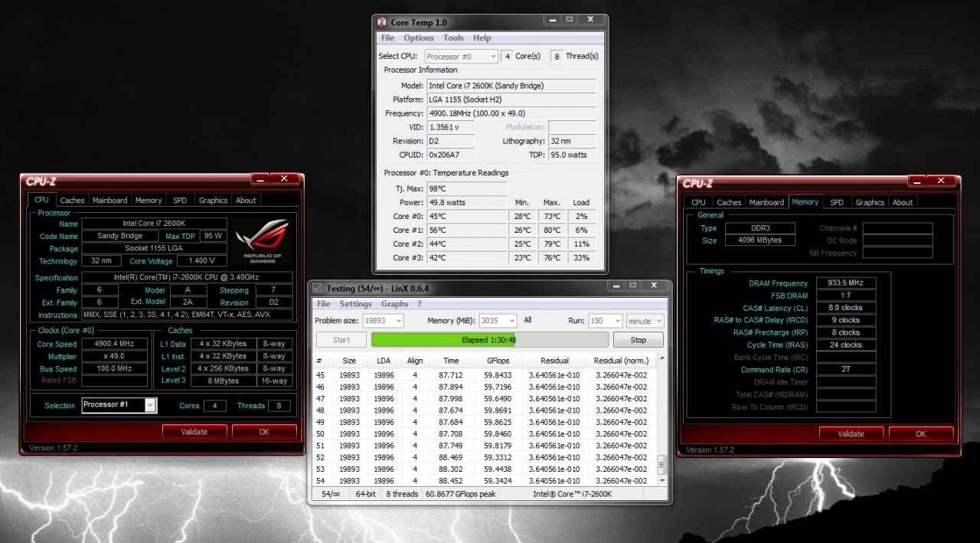The height and width of the screenshot is (543, 980).
Task: Click the CPUID value 0x206A7
Action: (x=450, y=155)
